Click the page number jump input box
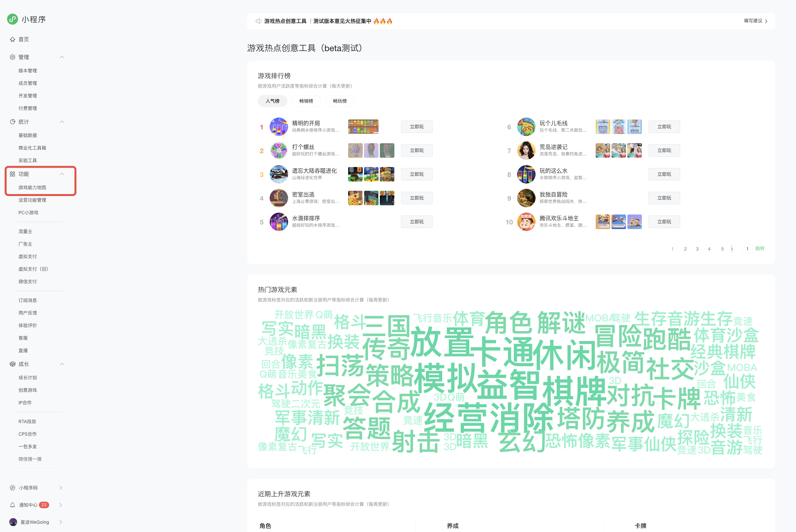 747,249
